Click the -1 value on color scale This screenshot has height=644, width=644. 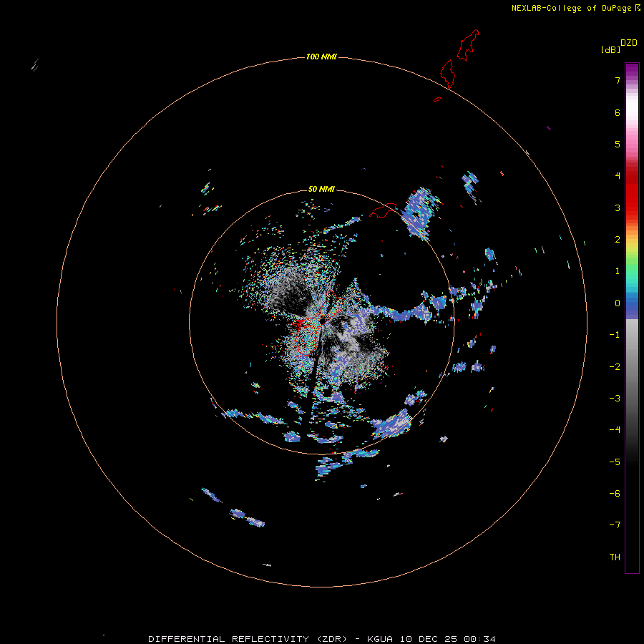coord(615,335)
